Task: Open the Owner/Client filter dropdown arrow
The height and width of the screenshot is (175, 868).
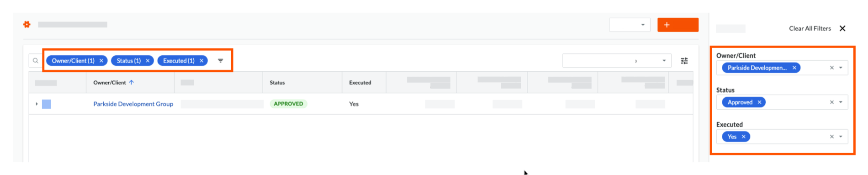Action: pyautogui.click(x=841, y=68)
